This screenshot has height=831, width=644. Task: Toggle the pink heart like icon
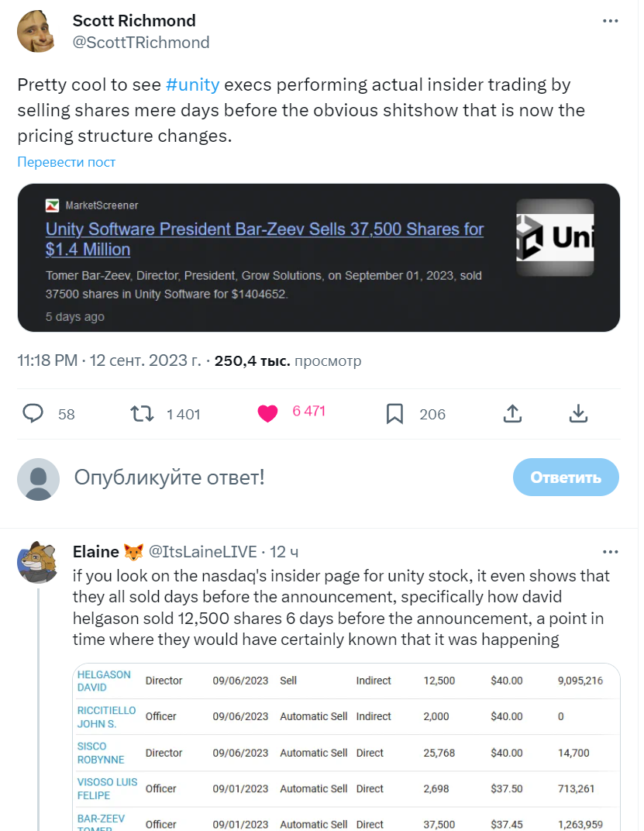point(267,413)
